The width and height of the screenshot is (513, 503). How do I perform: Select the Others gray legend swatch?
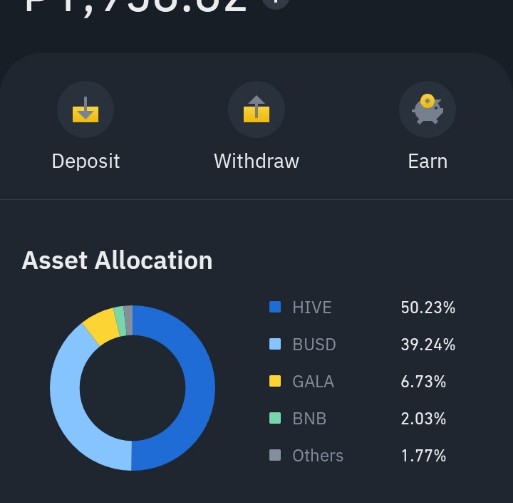coord(275,455)
